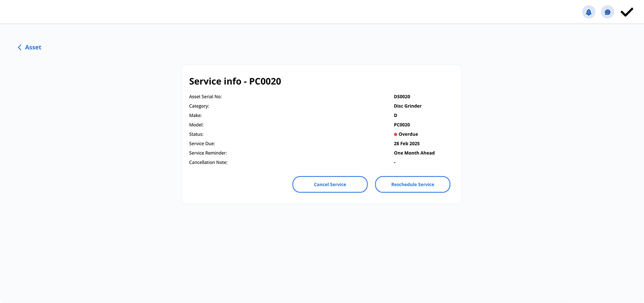Open the chat messages icon
The image size is (644, 303).
tap(607, 12)
